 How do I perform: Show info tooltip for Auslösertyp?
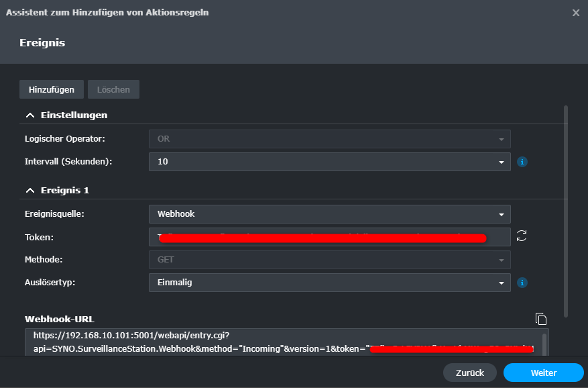[x=522, y=283]
